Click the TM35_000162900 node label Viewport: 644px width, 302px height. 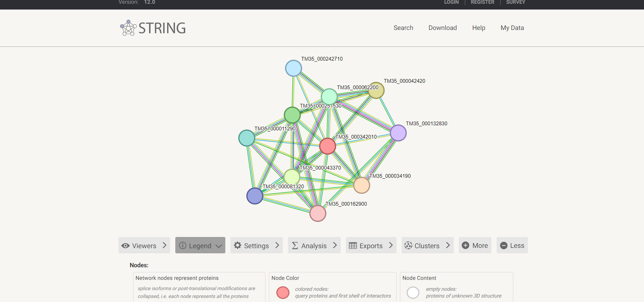(346, 204)
